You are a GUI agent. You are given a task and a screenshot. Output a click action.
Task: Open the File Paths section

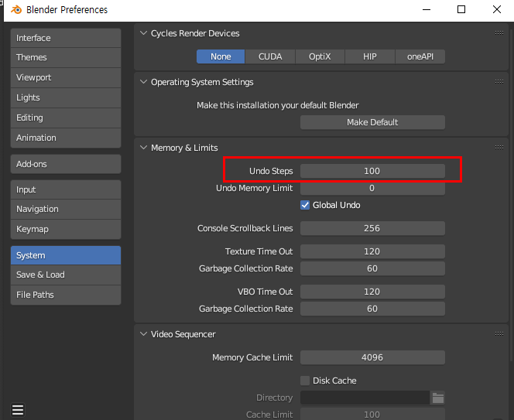point(66,295)
